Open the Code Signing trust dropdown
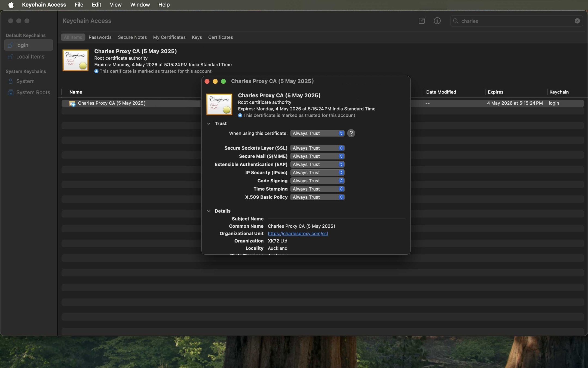The image size is (588, 368). click(317, 181)
